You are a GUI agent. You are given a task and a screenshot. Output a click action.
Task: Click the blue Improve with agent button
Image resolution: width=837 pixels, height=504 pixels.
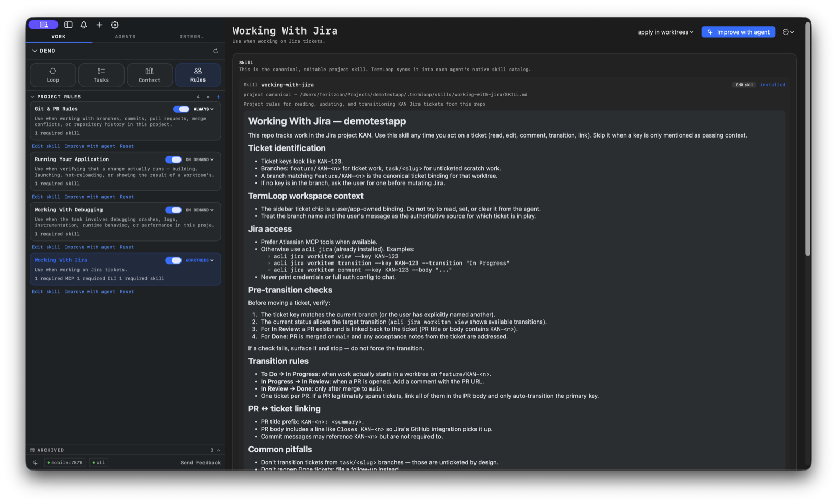(x=738, y=32)
